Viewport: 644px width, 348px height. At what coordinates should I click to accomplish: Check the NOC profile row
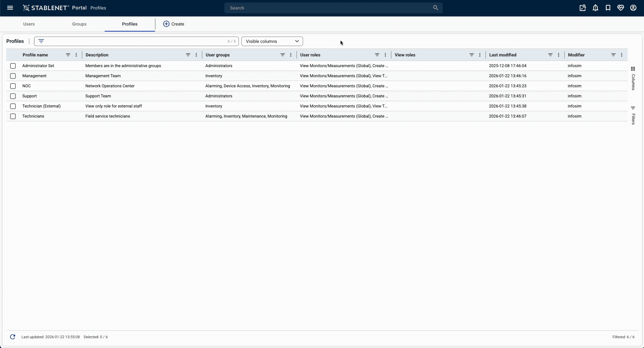[13, 86]
